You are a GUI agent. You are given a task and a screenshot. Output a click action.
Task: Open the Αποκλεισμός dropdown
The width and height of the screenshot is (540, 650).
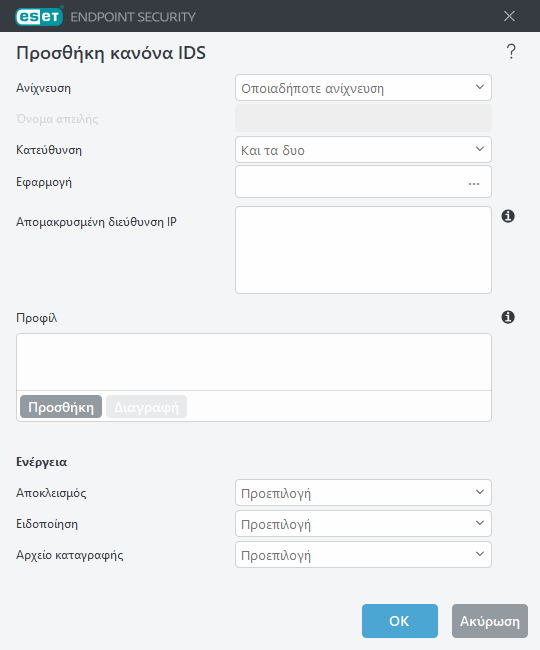(x=363, y=492)
